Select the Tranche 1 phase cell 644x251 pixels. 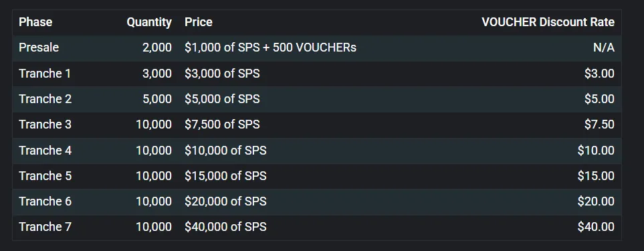pos(45,74)
